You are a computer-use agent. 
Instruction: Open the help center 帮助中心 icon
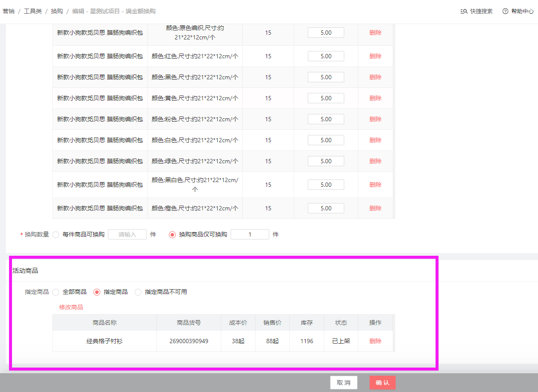(505, 12)
